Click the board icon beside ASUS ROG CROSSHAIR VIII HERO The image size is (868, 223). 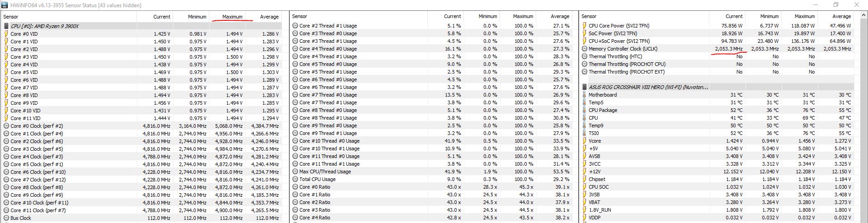point(585,87)
